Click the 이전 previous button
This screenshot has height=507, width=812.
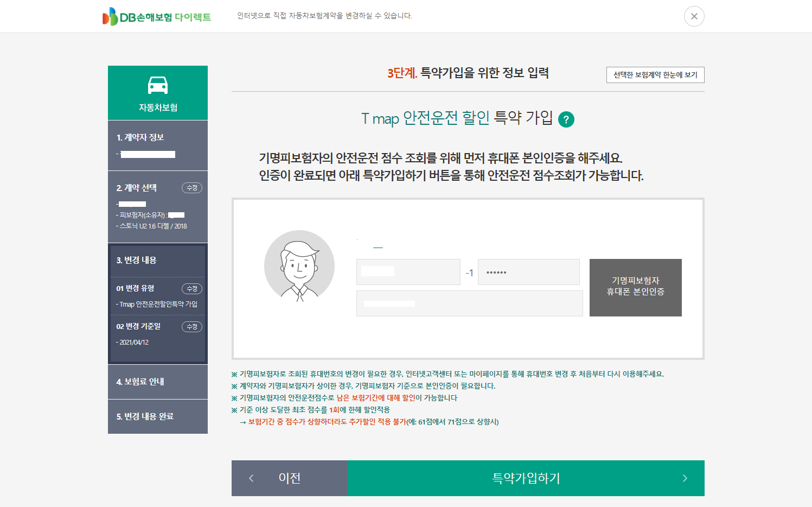click(290, 478)
